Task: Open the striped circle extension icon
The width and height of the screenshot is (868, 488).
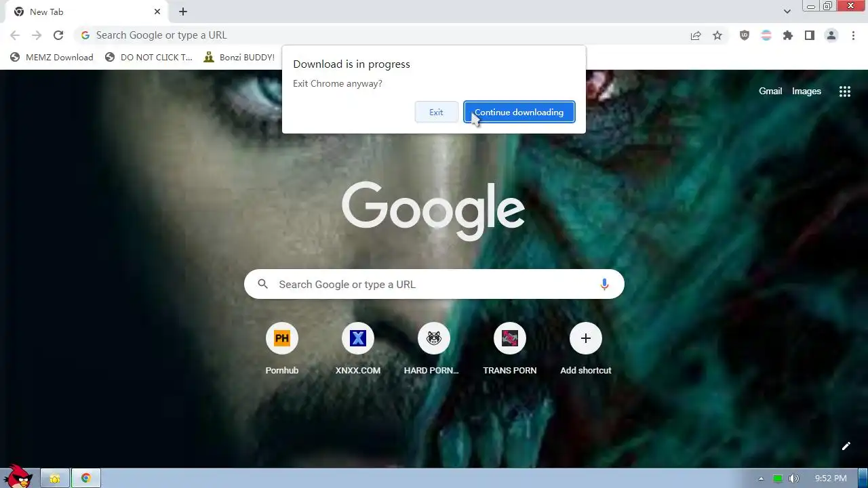Action: tap(766, 35)
